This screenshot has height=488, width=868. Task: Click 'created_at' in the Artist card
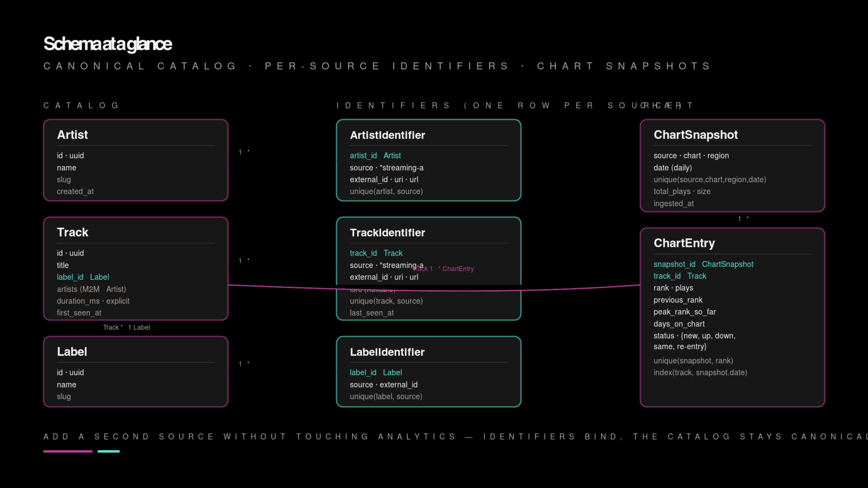[x=75, y=191]
